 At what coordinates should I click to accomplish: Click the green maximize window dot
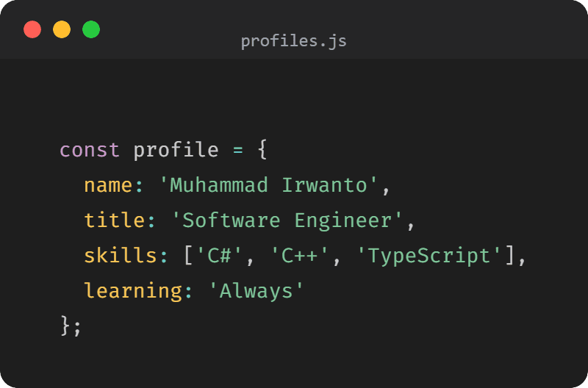pyautogui.click(x=90, y=29)
